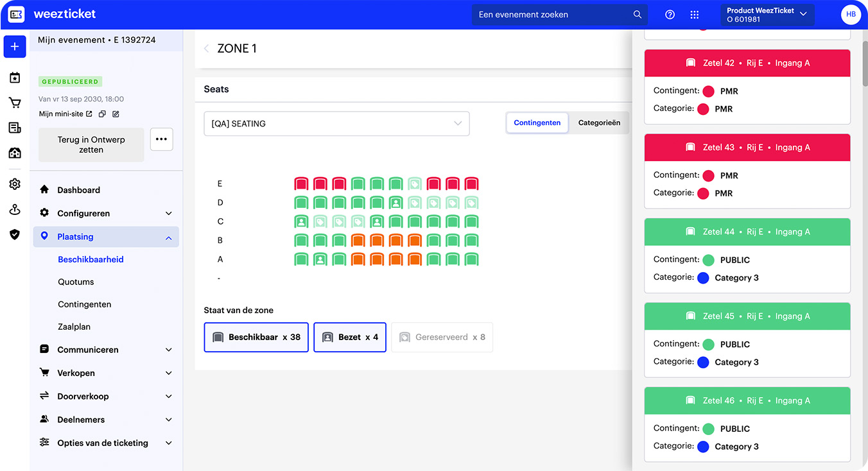Image resolution: width=868 pixels, height=471 pixels.
Task: Open the Product WeezTicket dropdown
Action: pyautogui.click(x=767, y=14)
